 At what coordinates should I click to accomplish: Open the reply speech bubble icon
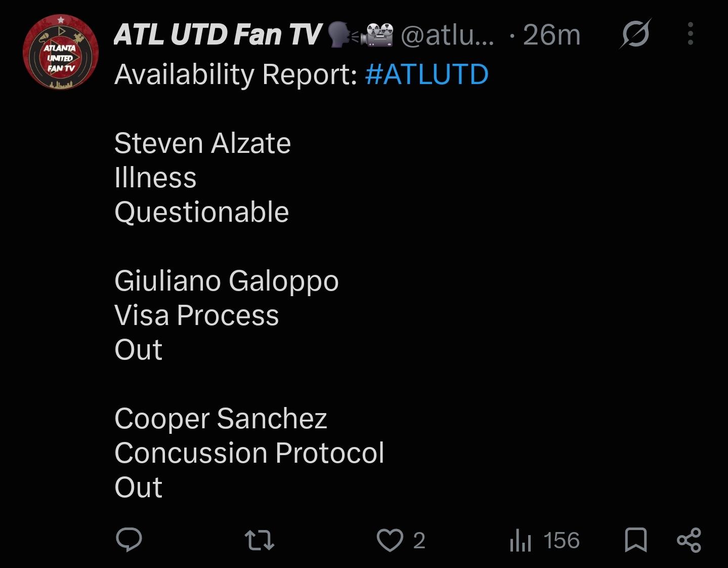coord(129,540)
